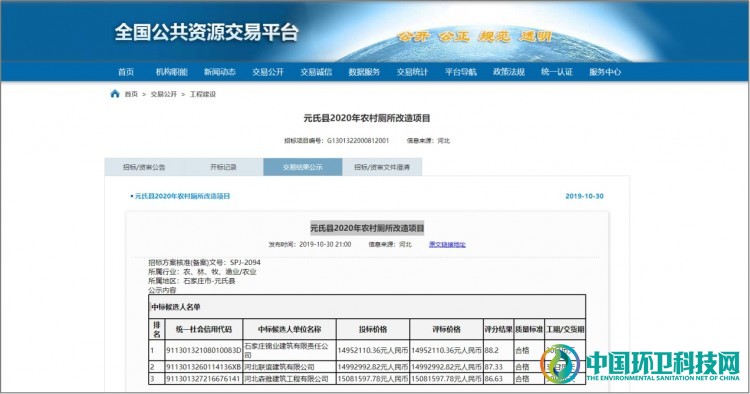Click the 中标候选人名单 table header
The image size is (750, 394).
[367, 306]
